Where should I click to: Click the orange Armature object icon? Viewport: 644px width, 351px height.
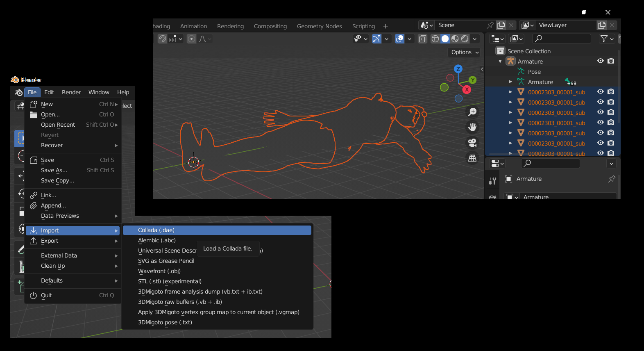510,61
